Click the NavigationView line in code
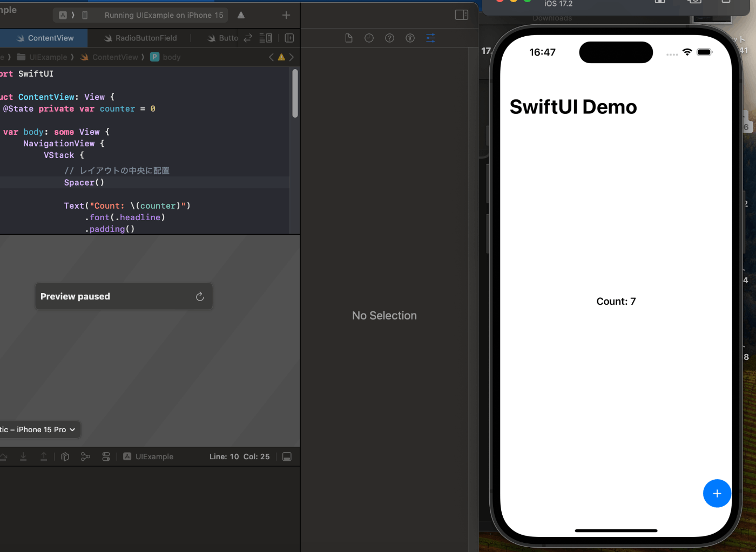The height and width of the screenshot is (552, 756). (64, 144)
